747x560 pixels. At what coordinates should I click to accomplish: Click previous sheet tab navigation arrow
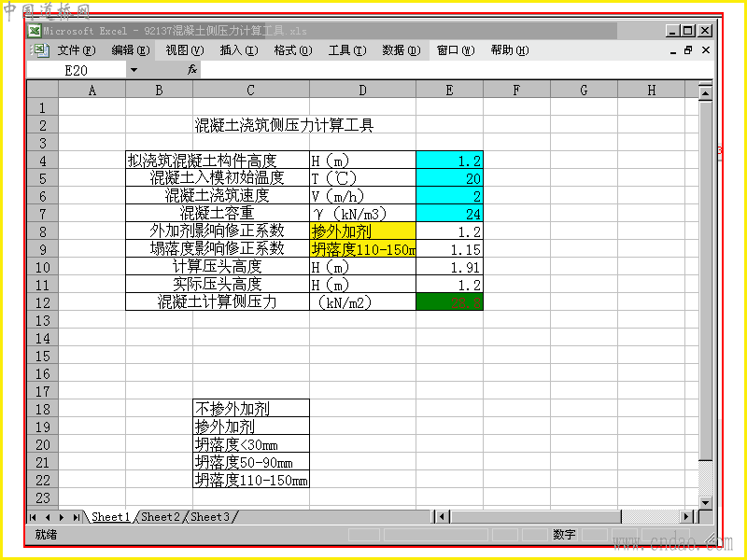click(48, 517)
